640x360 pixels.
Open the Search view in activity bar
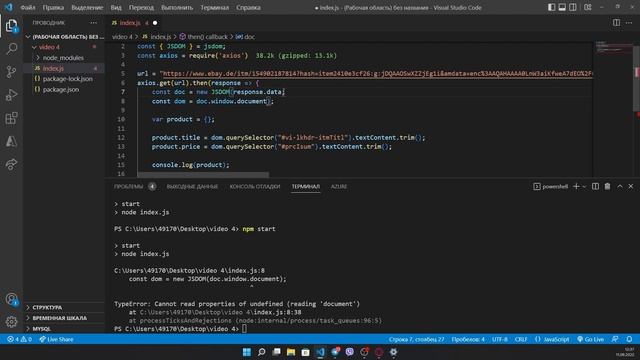tap(11, 49)
